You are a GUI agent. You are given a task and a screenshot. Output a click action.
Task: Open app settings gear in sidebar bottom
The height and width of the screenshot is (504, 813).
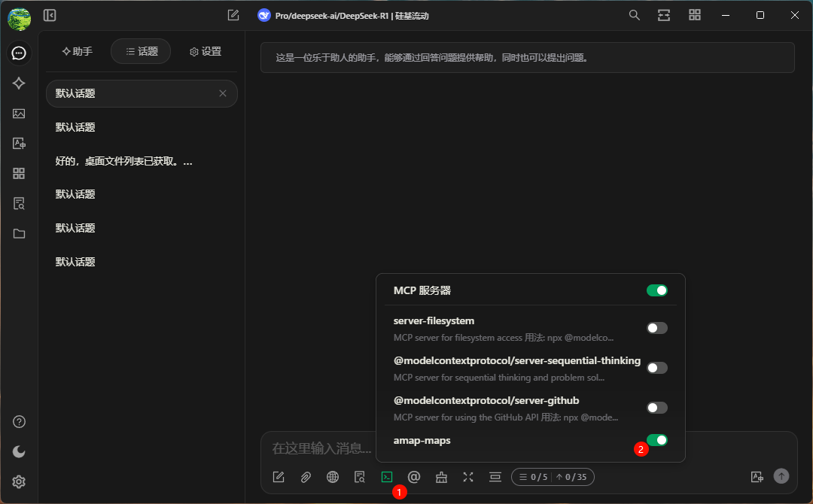point(19,481)
